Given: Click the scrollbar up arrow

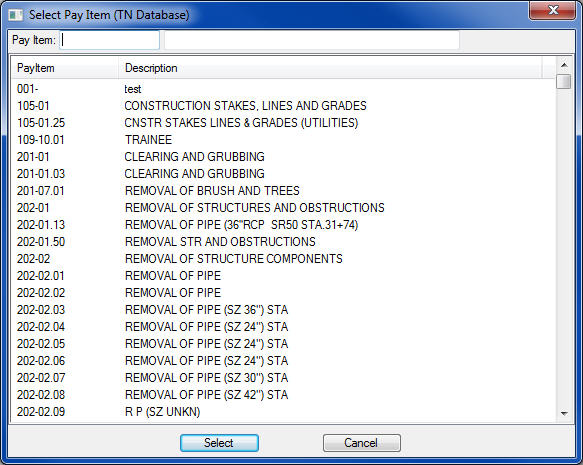Looking at the screenshot, I should 564,65.
